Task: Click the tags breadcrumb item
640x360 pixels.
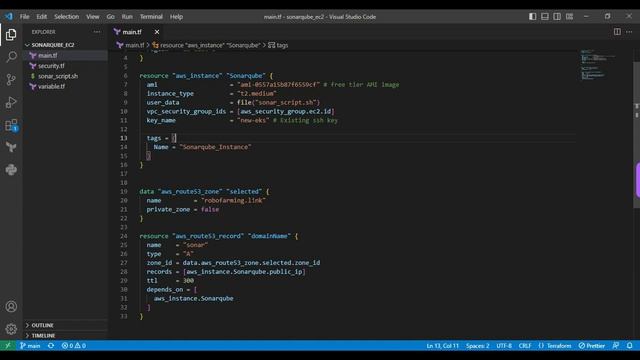Action: [x=278, y=45]
